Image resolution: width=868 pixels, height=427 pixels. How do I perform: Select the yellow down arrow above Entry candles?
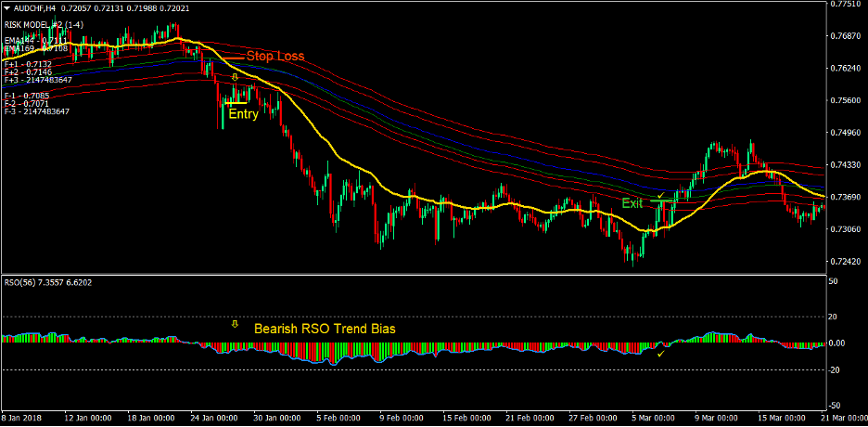click(235, 77)
